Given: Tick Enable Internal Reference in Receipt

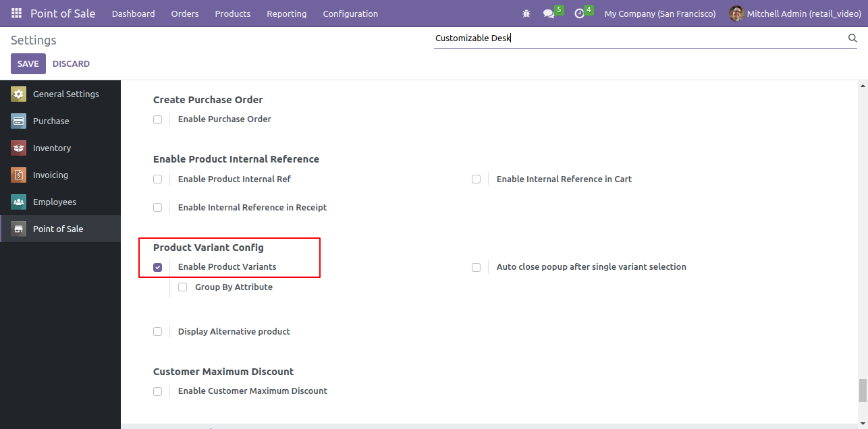Looking at the screenshot, I should (x=157, y=208).
